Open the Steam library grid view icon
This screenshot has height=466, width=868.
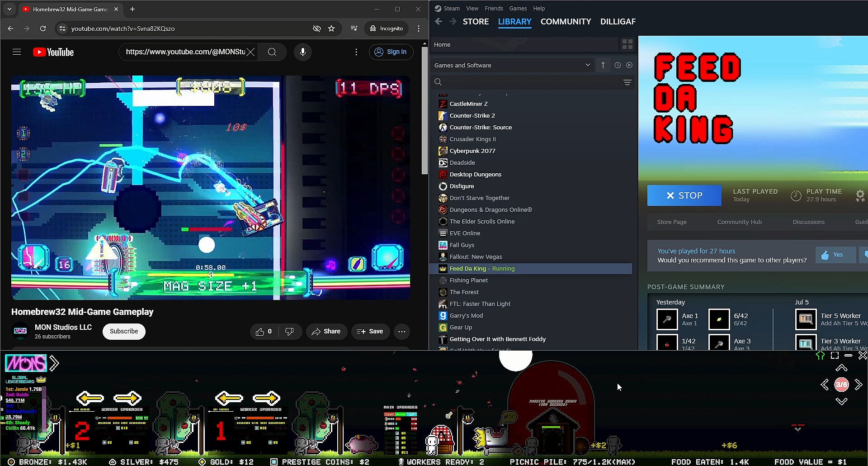(x=627, y=44)
